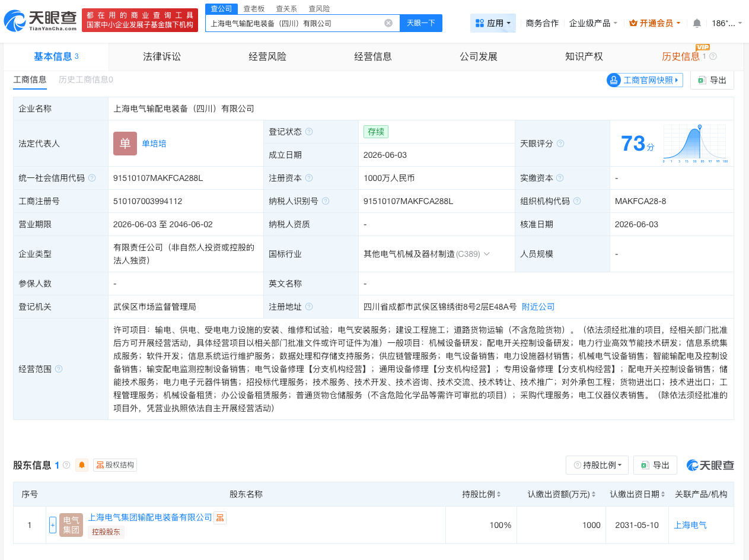
Task: Switch to the 法律诉讼 tab
Action: [x=162, y=56]
